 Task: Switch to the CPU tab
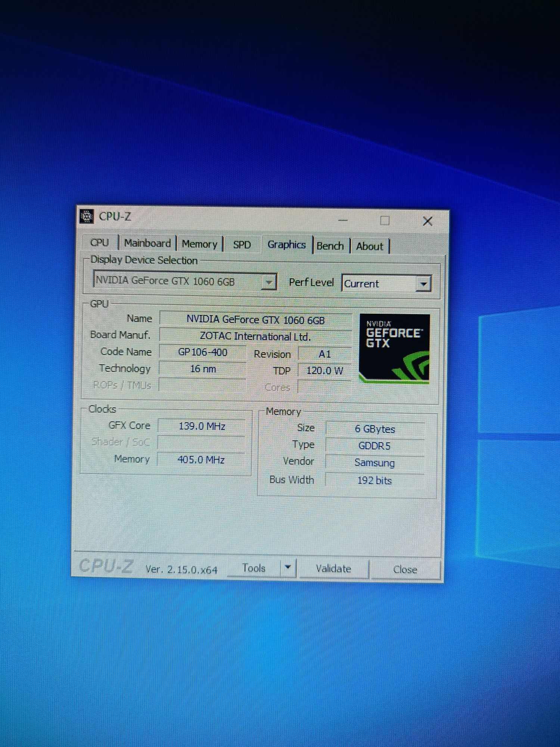click(100, 242)
